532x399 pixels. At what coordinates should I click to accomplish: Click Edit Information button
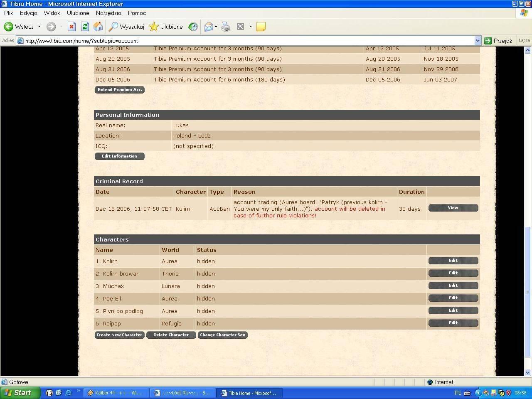click(x=120, y=156)
